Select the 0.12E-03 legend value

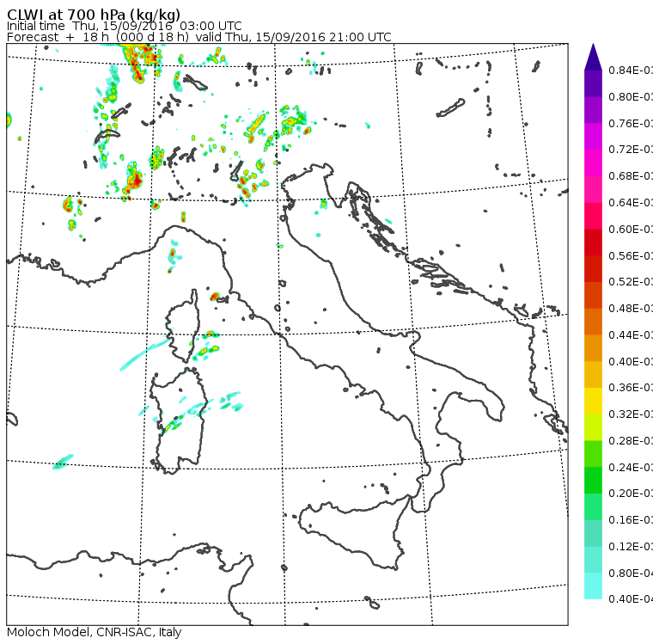(631, 547)
